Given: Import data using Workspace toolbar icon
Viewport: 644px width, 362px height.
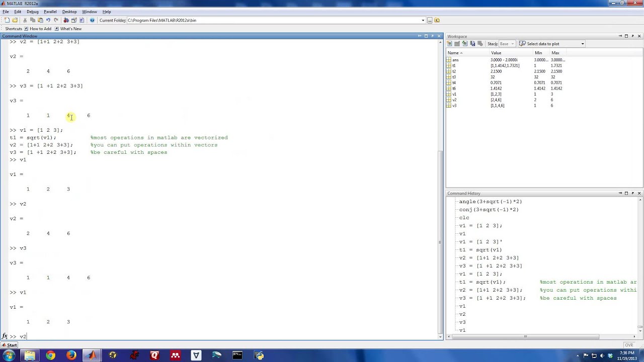Looking at the screenshot, I should 464,44.
